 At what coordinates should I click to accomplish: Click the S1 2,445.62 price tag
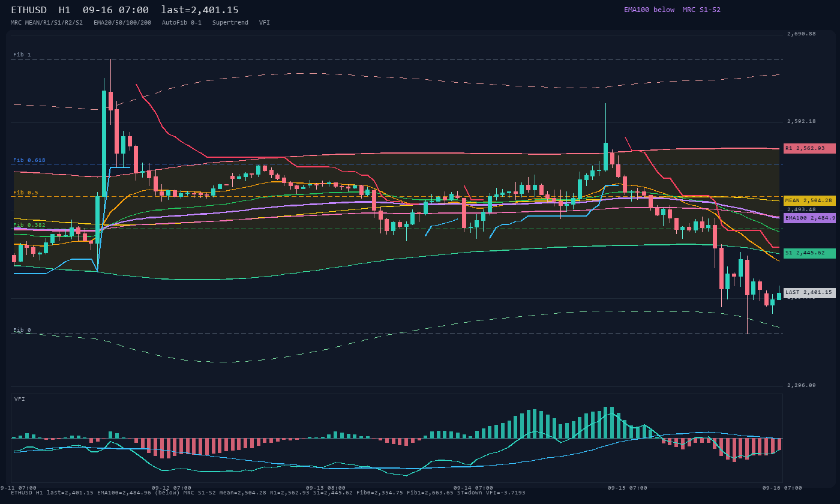tap(809, 253)
